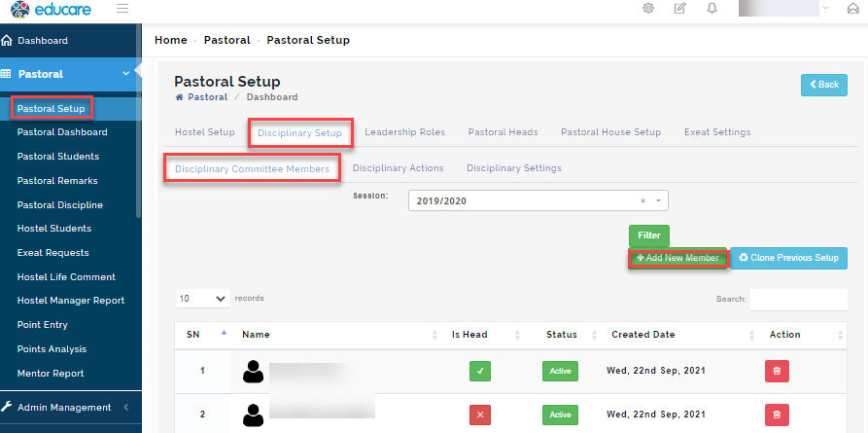Click the green Filter button
This screenshot has height=433, width=868.
tap(648, 235)
